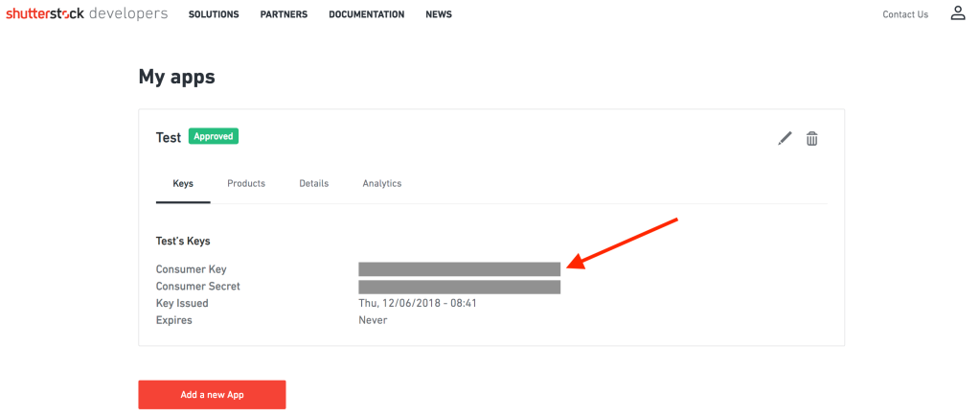Click the My apps page heading

[177, 78]
